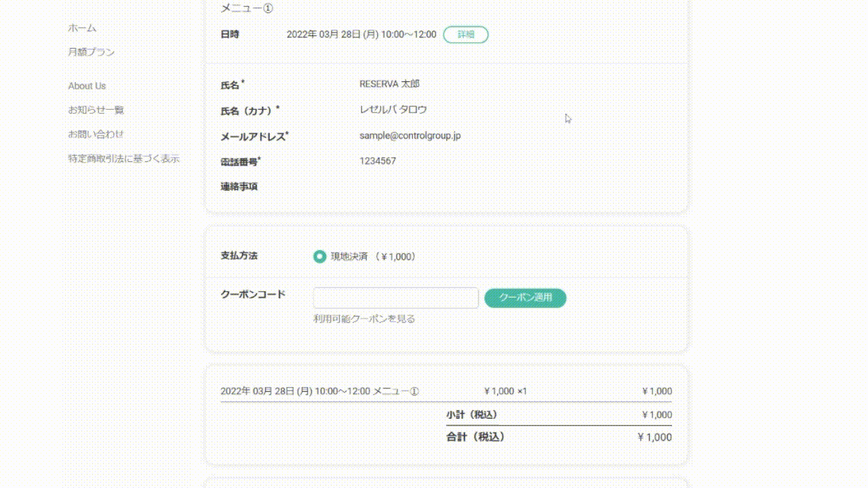Focus the クーポンコード input field
Viewport: 868px width, 488px height.
tap(396, 298)
